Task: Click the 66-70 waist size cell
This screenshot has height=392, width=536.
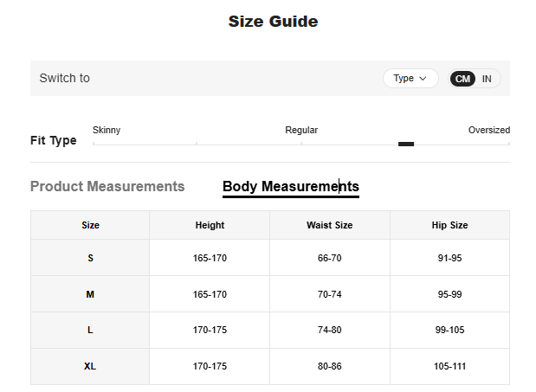Action: [329, 259]
